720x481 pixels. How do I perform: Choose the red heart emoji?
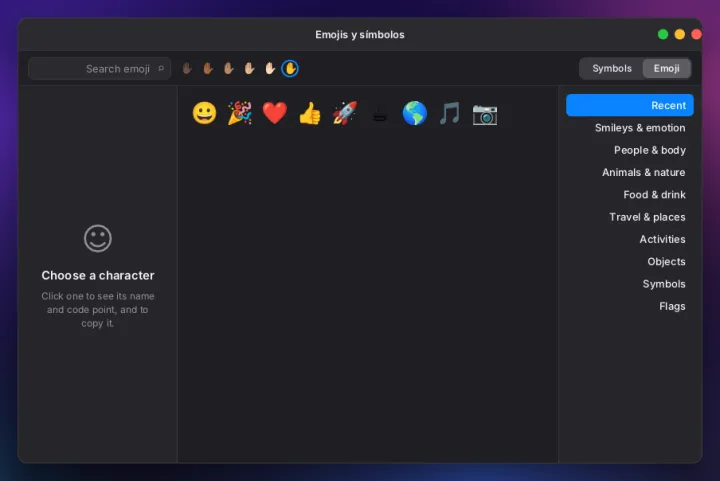pyautogui.click(x=275, y=113)
